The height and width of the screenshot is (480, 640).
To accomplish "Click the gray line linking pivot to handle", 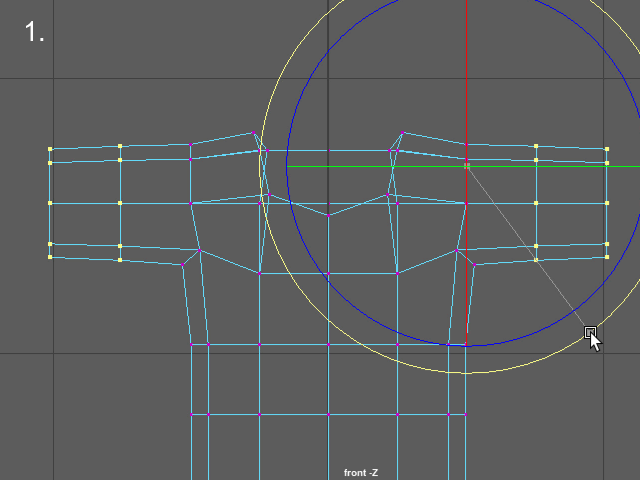I will tap(528, 248).
